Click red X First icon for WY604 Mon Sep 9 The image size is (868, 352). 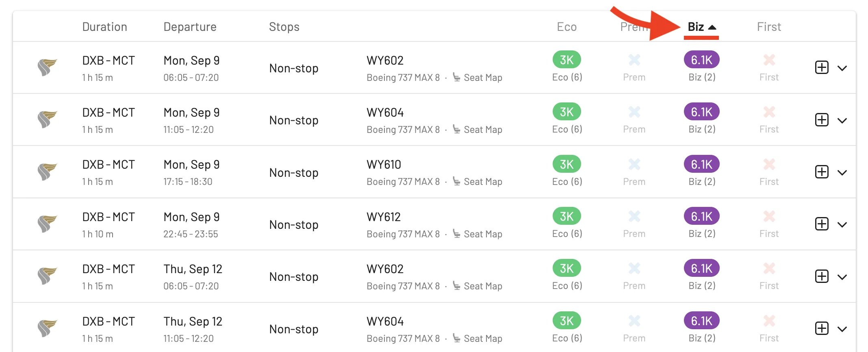[x=769, y=112]
